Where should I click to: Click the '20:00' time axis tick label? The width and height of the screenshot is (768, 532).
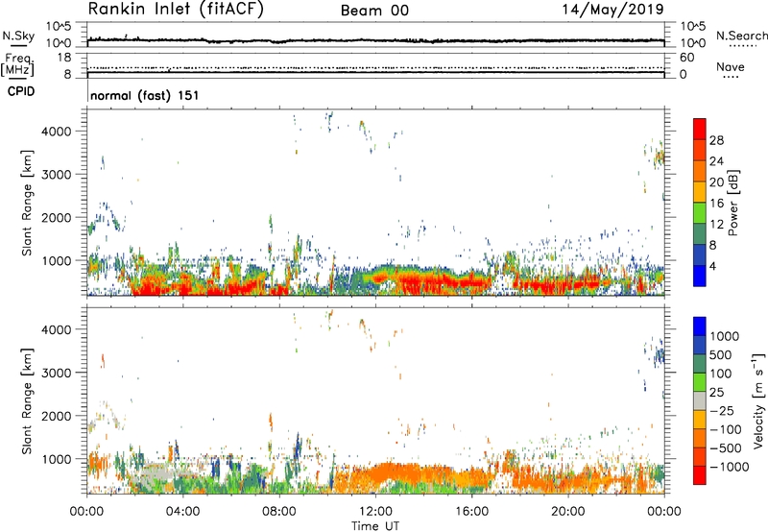point(567,512)
